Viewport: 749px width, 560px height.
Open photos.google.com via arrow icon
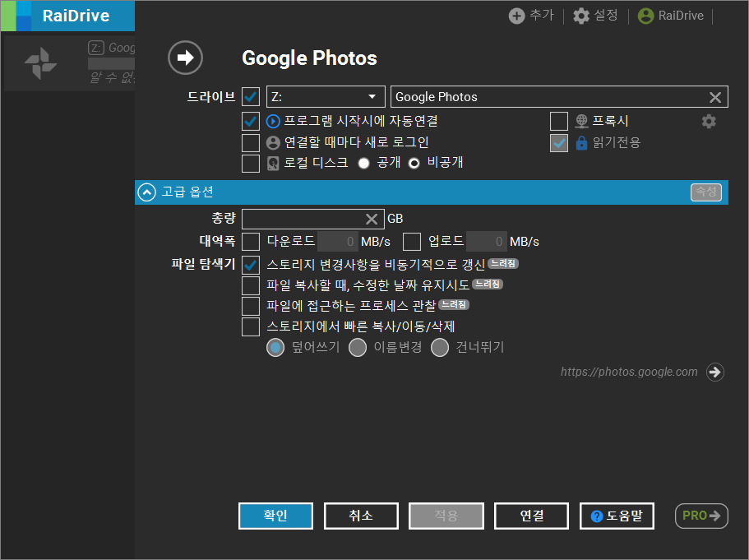pos(715,372)
